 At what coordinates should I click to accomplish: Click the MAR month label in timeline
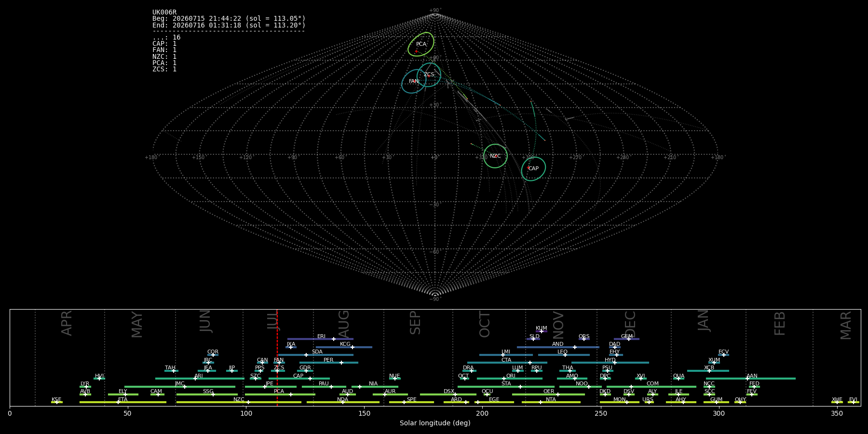846,325
